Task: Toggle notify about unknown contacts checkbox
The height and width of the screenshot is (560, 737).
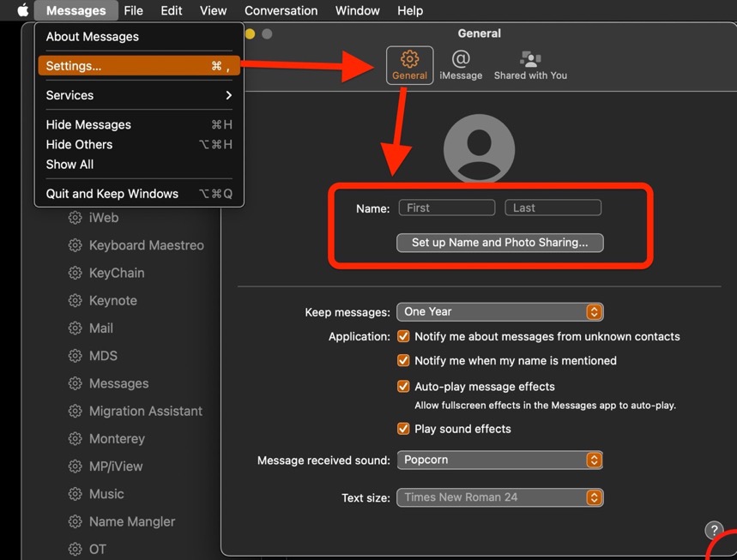Action: (x=403, y=336)
